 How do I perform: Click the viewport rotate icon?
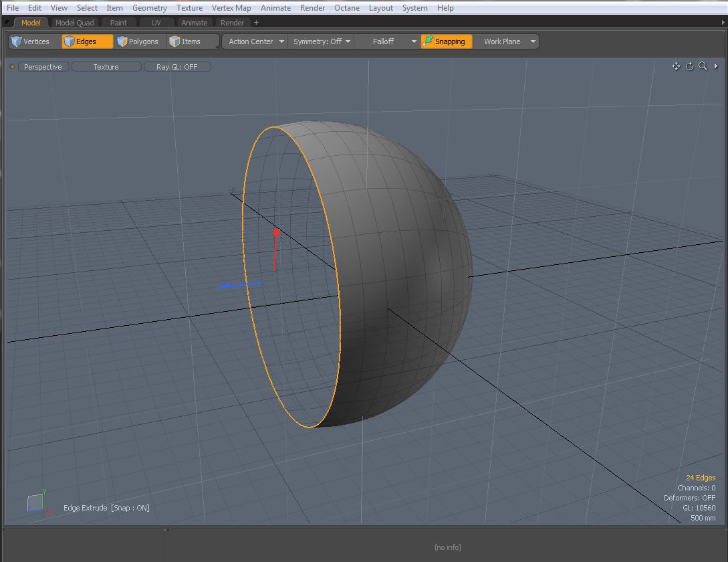tap(690, 66)
